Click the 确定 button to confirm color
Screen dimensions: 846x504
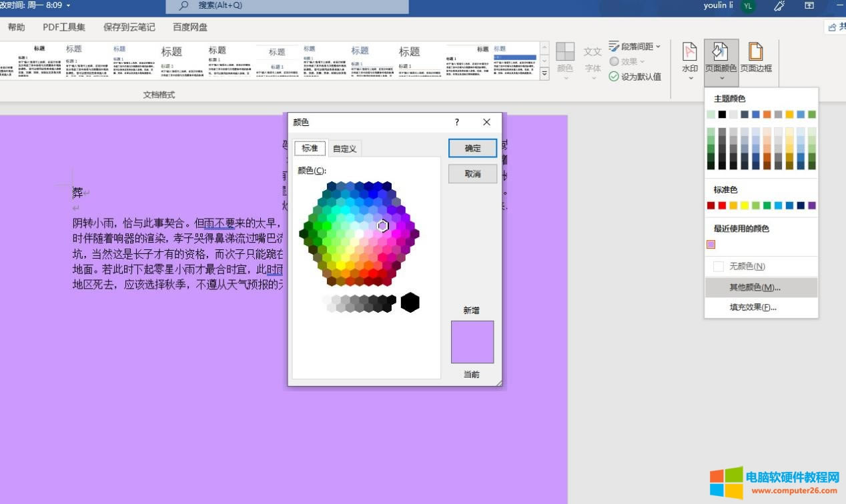(x=472, y=149)
